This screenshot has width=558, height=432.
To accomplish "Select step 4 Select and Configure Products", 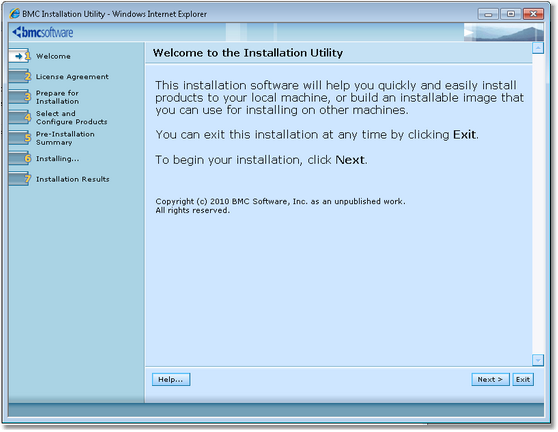I will [x=71, y=117].
